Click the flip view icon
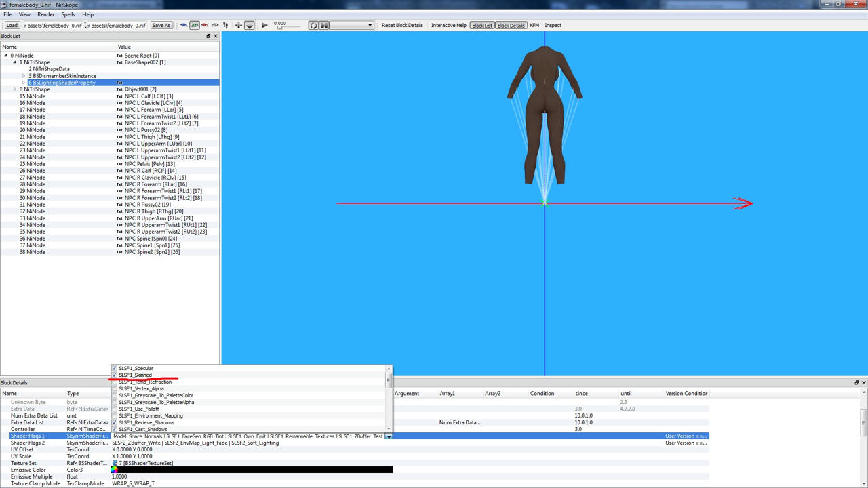 tap(239, 25)
